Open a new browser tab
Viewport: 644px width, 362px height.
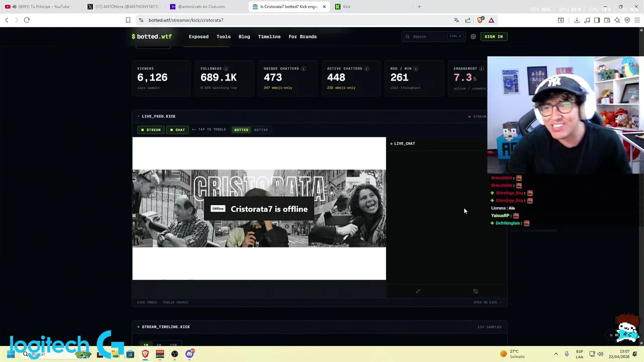pos(419,7)
